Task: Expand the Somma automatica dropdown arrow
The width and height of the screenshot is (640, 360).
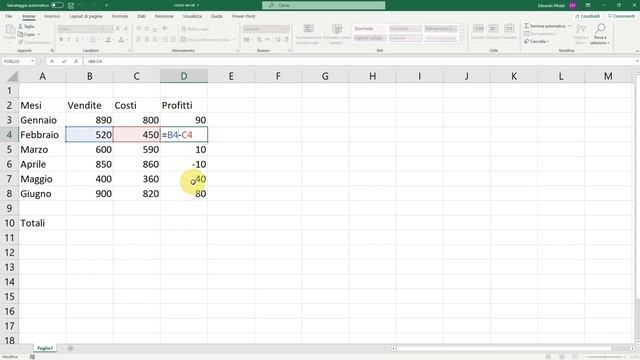Action: [x=570, y=26]
